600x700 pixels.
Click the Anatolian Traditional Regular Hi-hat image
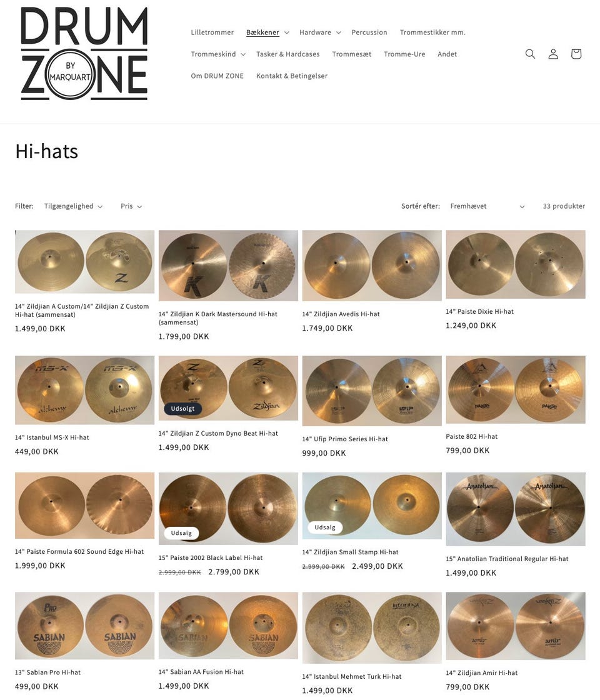(x=515, y=509)
